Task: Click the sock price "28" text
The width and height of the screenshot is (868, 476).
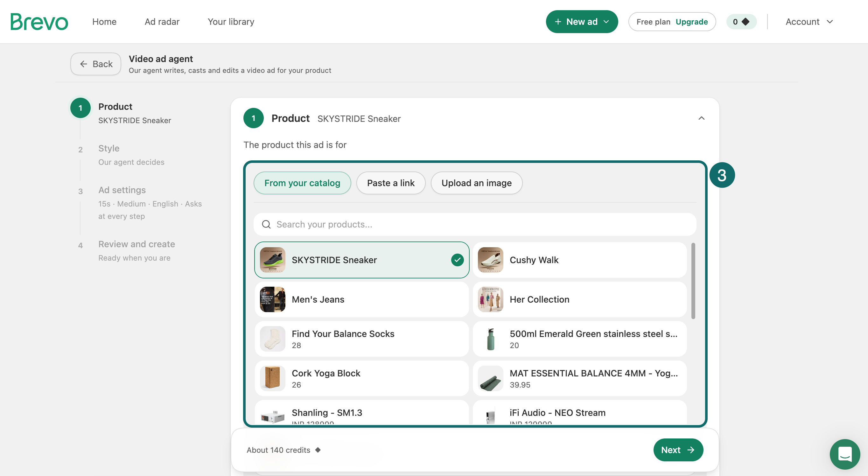Action: click(296, 345)
